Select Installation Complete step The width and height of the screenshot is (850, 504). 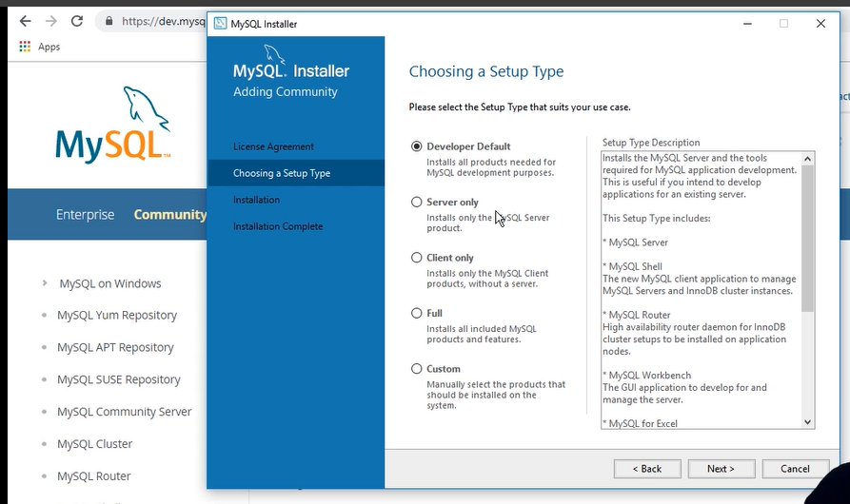(x=278, y=226)
